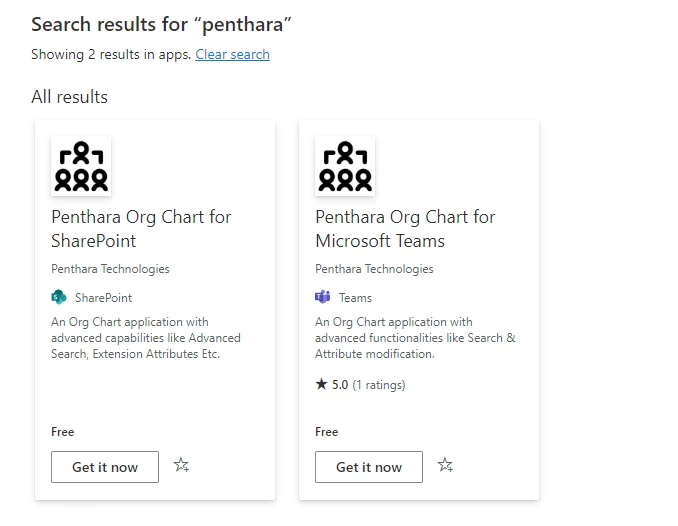Viewport: 678px width, 526px height.
Task: Click the Teams product icon
Action: [x=323, y=297]
